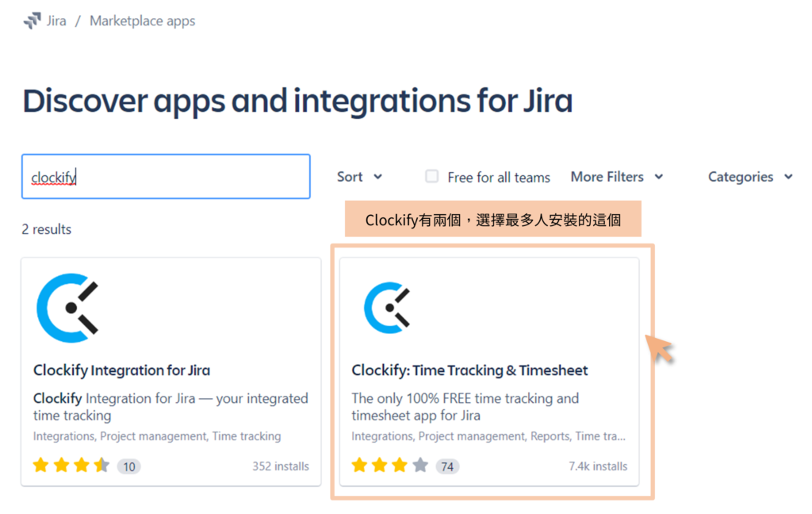812x514 pixels.
Task: Click the Jira logo icon in breadcrumb
Action: (x=32, y=21)
